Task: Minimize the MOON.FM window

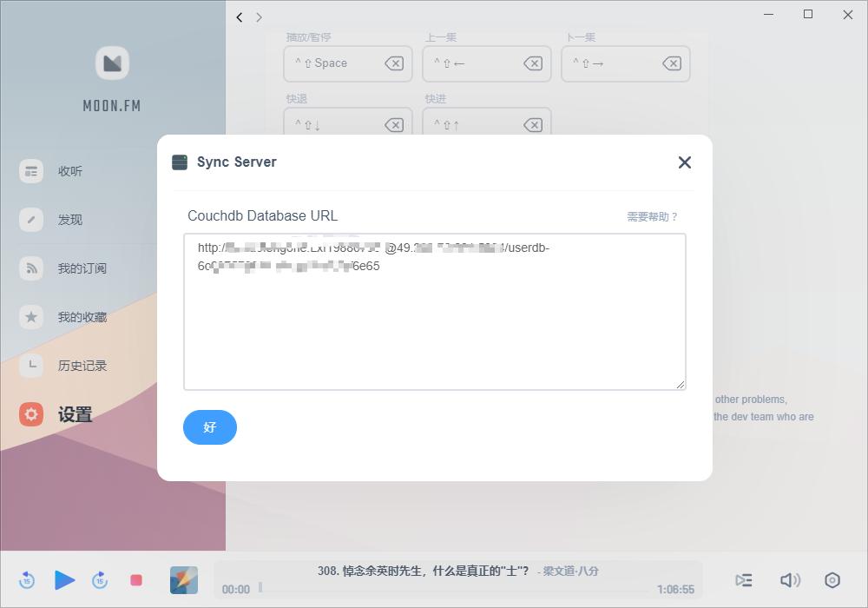Action: pos(768,15)
